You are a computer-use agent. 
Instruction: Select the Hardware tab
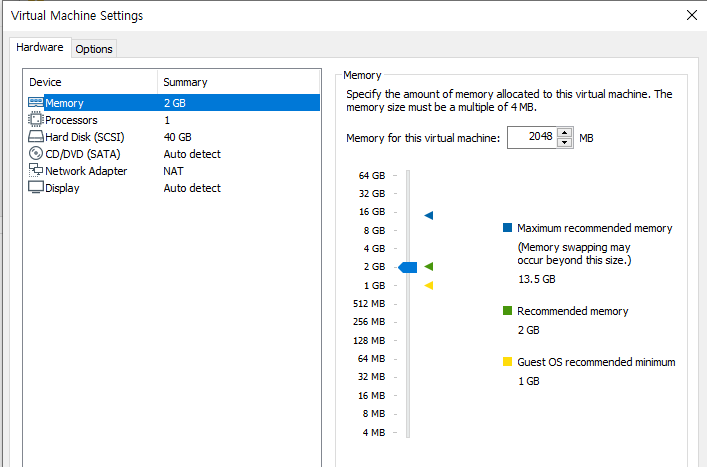point(40,47)
